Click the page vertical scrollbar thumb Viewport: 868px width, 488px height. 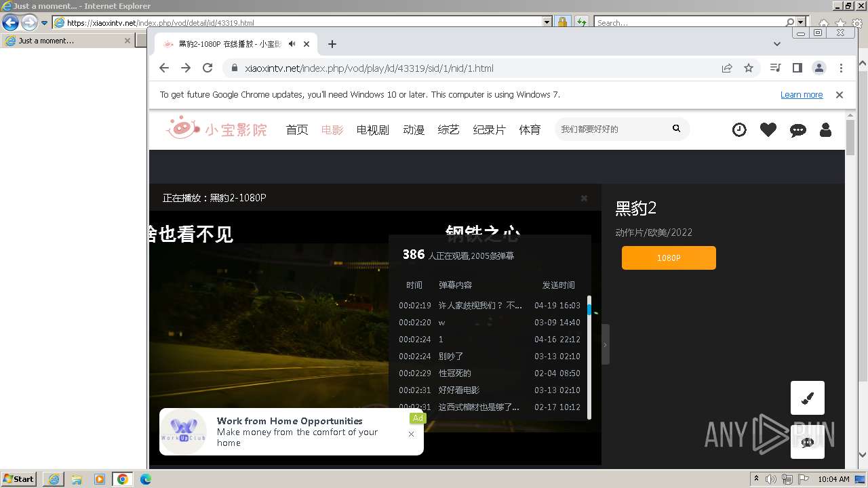850,138
